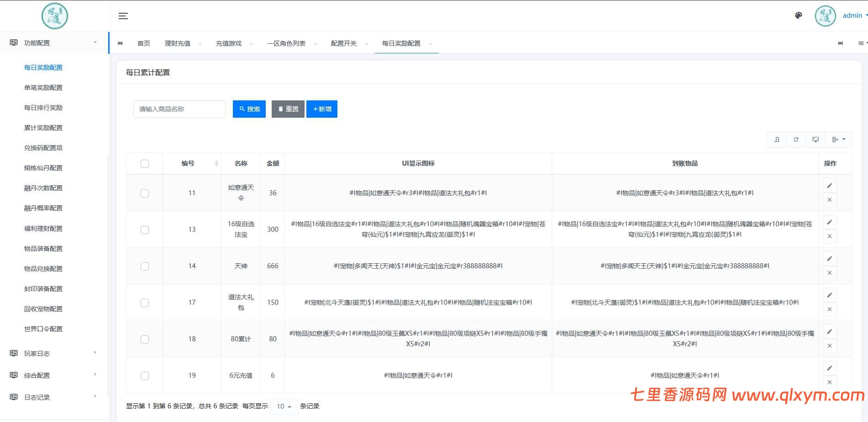The image size is (868, 422).
Task: Check the checkbox for record 19
Action: pos(145,375)
